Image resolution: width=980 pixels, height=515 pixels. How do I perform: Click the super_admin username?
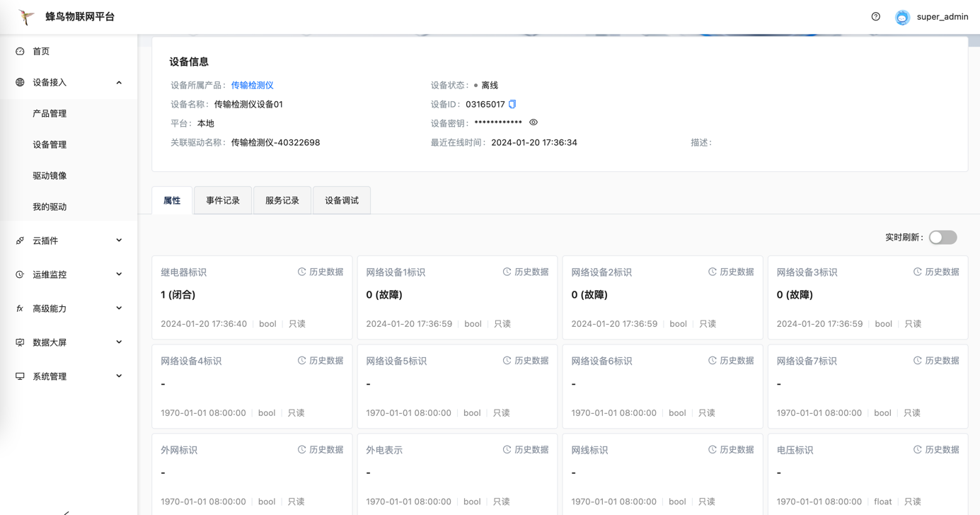(942, 17)
